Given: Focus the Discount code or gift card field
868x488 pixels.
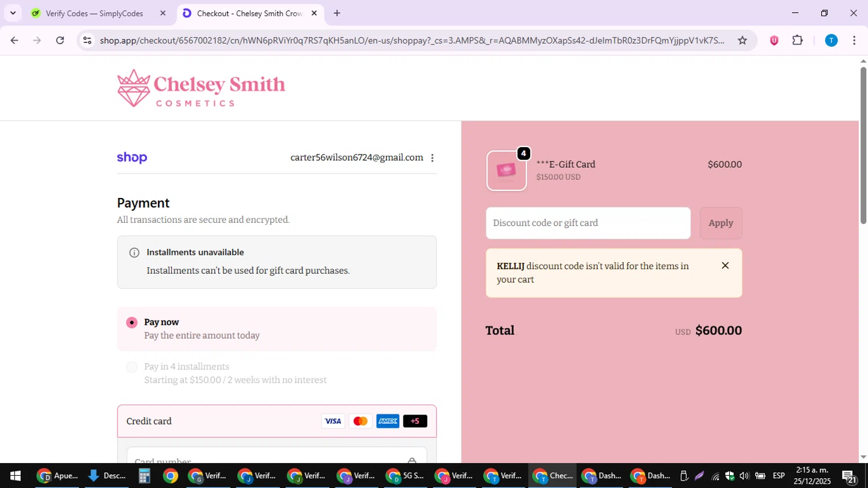Looking at the screenshot, I should pyautogui.click(x=588, y=223).
